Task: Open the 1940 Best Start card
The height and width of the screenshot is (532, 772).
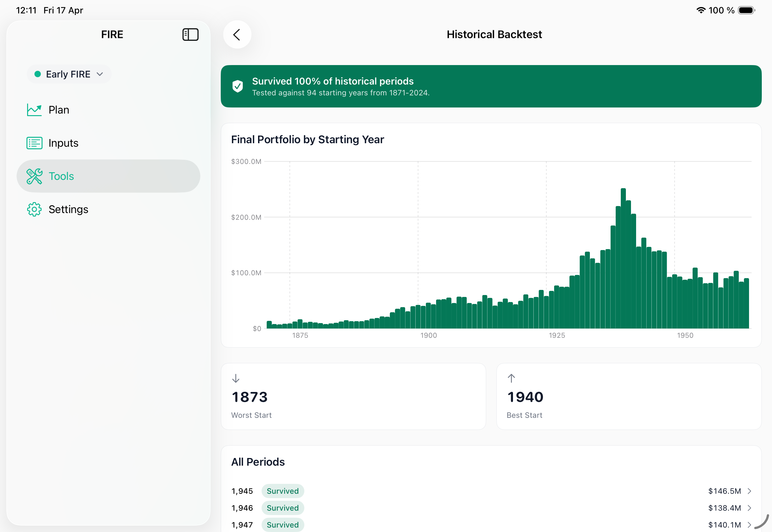Action: [629, 396]
